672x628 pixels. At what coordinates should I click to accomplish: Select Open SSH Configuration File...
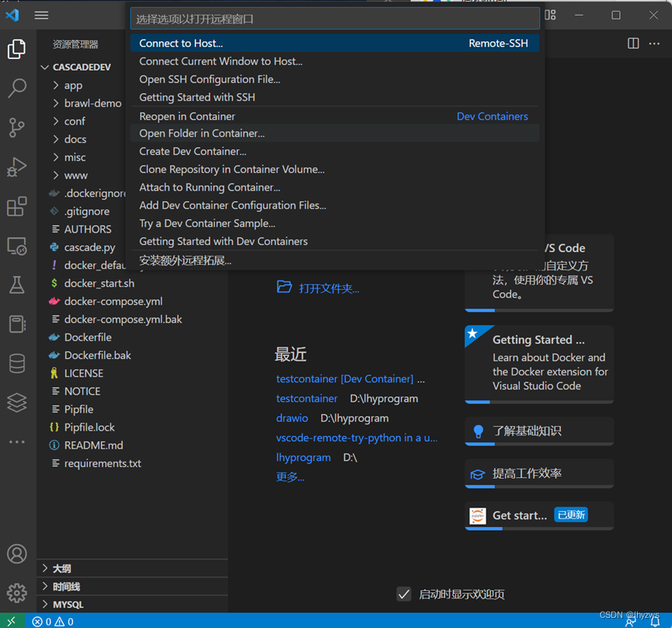click(335, 79)
